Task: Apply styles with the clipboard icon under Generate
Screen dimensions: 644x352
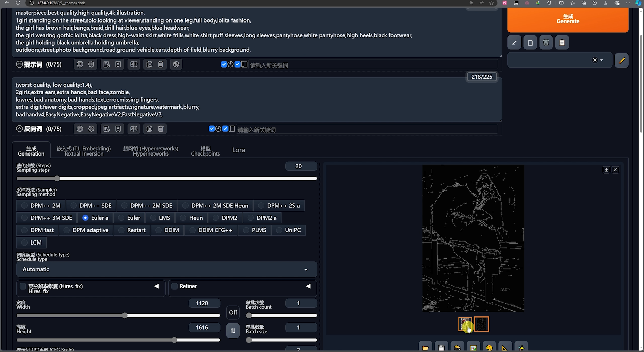Action: pyautogui.click(x=562, y=43)
